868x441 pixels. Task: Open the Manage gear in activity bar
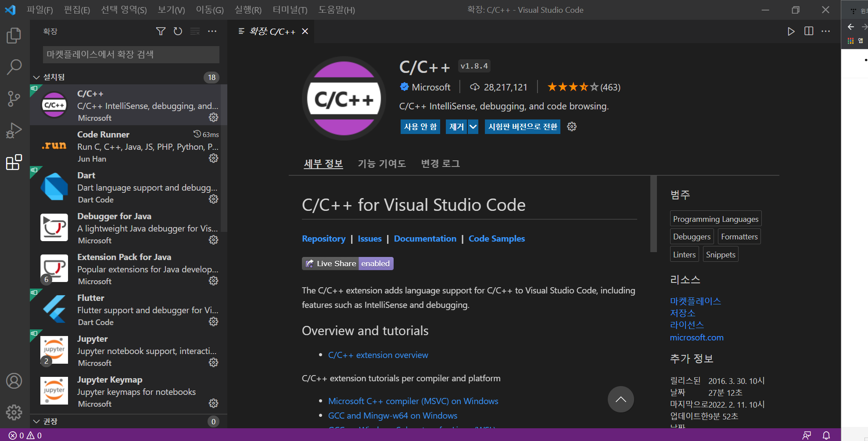tap(14, 412)
